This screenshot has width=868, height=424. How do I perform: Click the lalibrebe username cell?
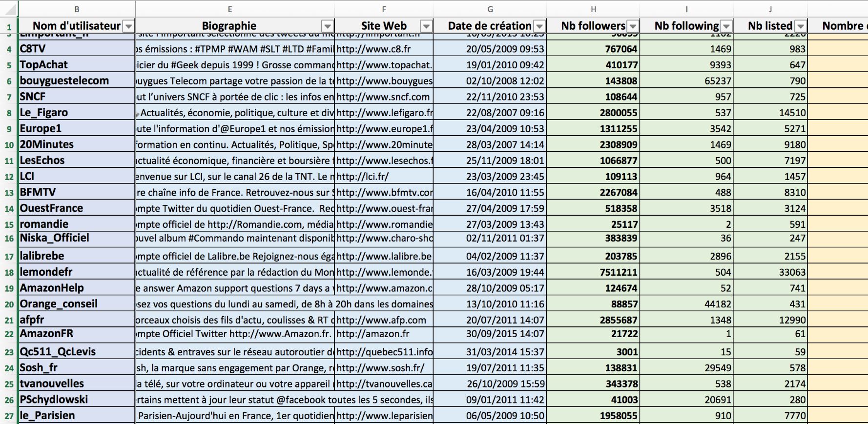[77, 256]
